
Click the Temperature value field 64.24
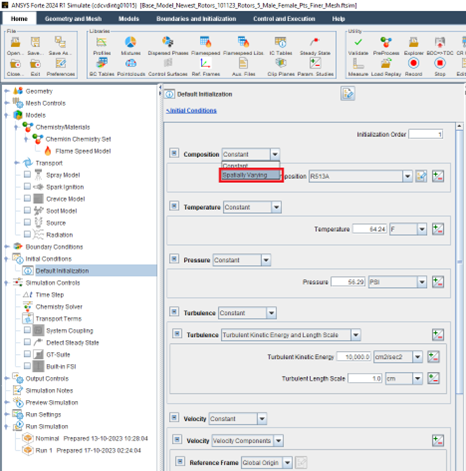tap(370, 229)
